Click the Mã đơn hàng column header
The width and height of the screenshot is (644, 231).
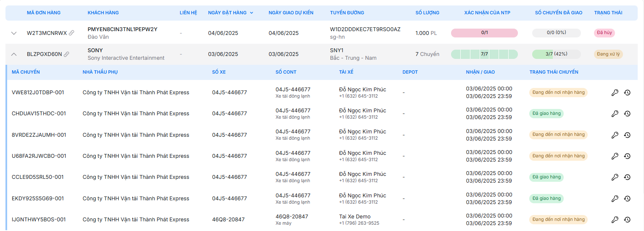tap(44, 13)
